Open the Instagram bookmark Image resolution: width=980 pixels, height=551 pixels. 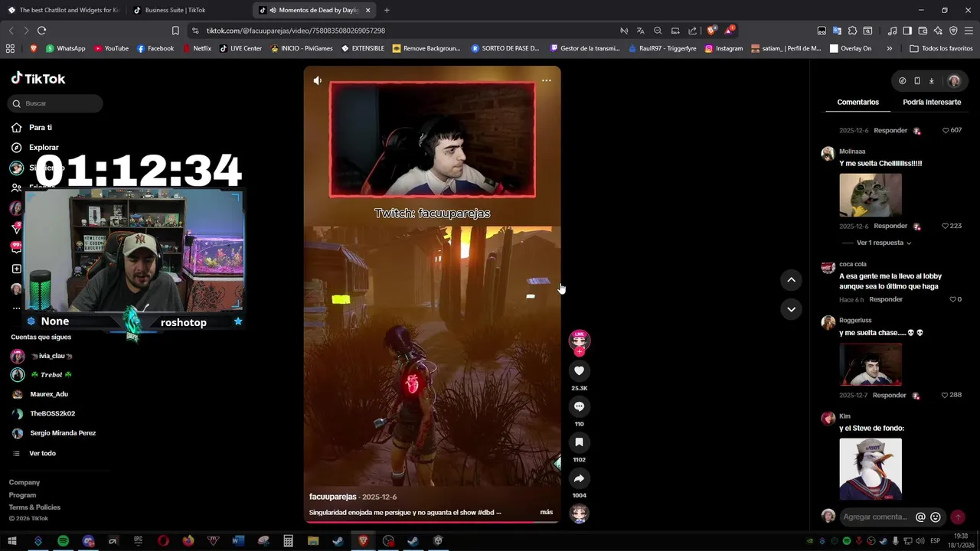(x=724, y=48)
